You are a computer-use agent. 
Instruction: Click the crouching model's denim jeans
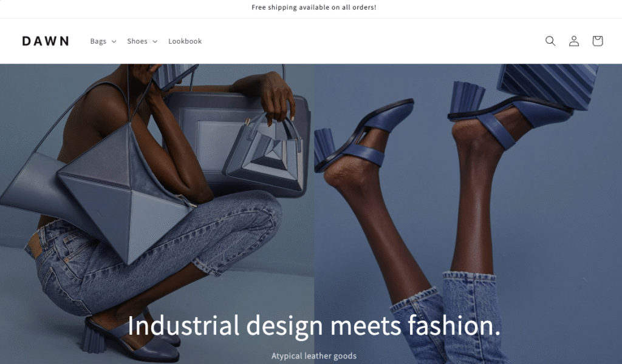coord(151,254)
